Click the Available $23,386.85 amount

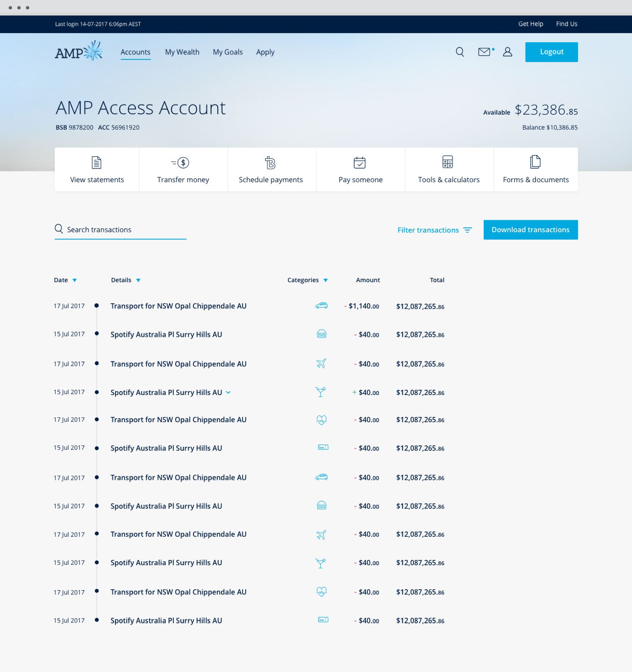(530, 110)
